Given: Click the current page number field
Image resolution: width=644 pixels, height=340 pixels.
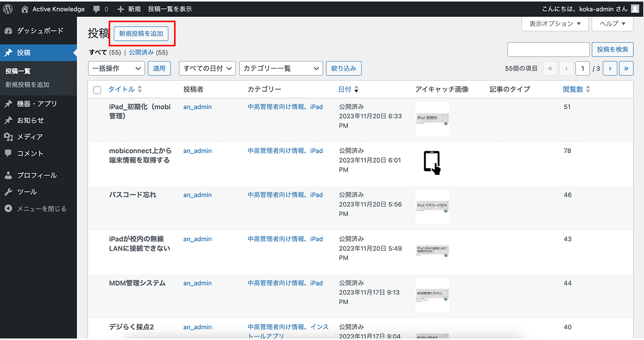Looking at the screenshot, I should tap(583, 68).
